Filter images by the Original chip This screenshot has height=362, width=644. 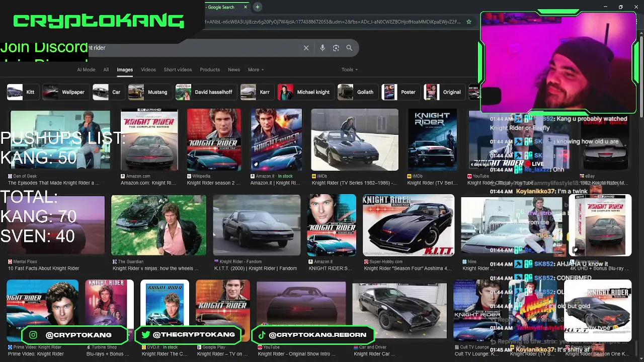pyautogui.click(x=443, y=92)
